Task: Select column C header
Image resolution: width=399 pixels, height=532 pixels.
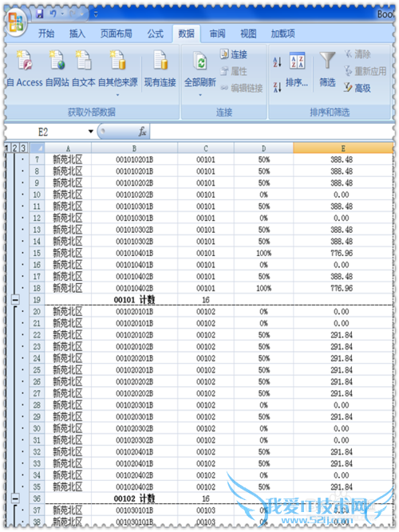Action: pos(206,148)
